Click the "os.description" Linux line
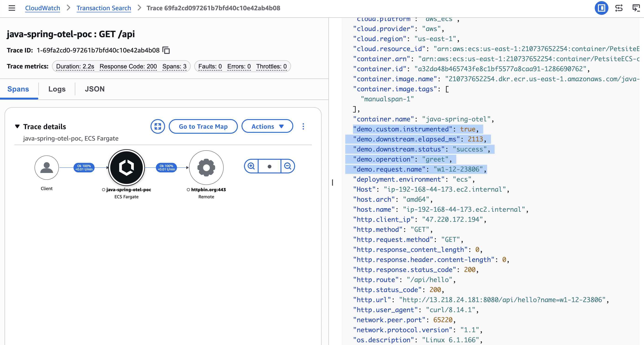This screenshot has height=345, width=644. pos(418,340)
